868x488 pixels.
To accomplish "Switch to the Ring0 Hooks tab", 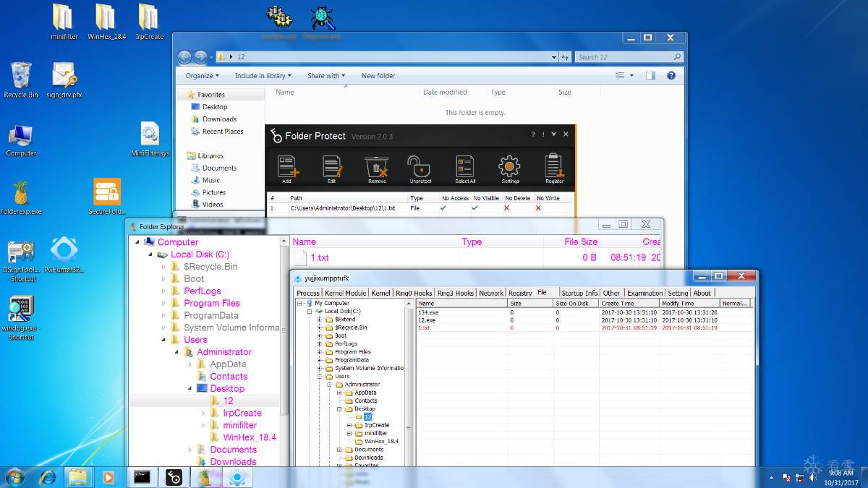I will pos(414,293).
